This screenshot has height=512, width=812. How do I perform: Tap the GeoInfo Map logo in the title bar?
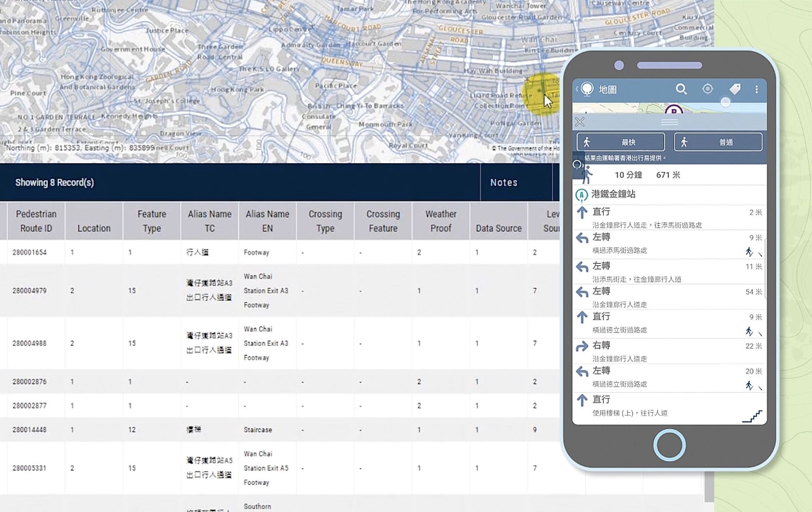587,89
